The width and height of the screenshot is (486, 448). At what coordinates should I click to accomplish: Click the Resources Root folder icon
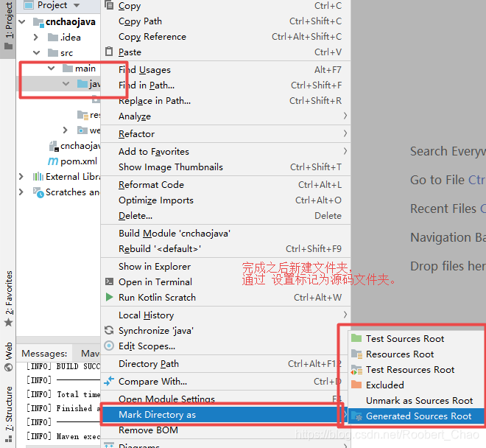point(356,354)
